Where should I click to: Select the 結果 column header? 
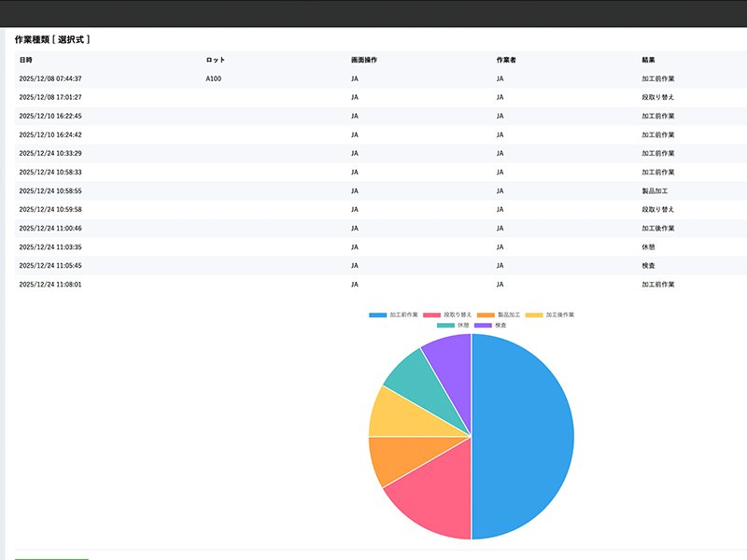pyautogui.click(x=648, y=60)
